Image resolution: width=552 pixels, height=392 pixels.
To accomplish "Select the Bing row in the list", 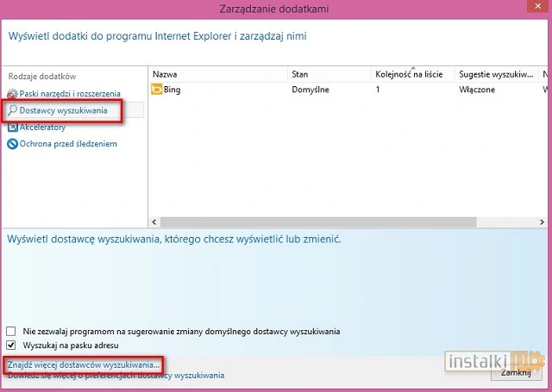I will tap(259, 89).
